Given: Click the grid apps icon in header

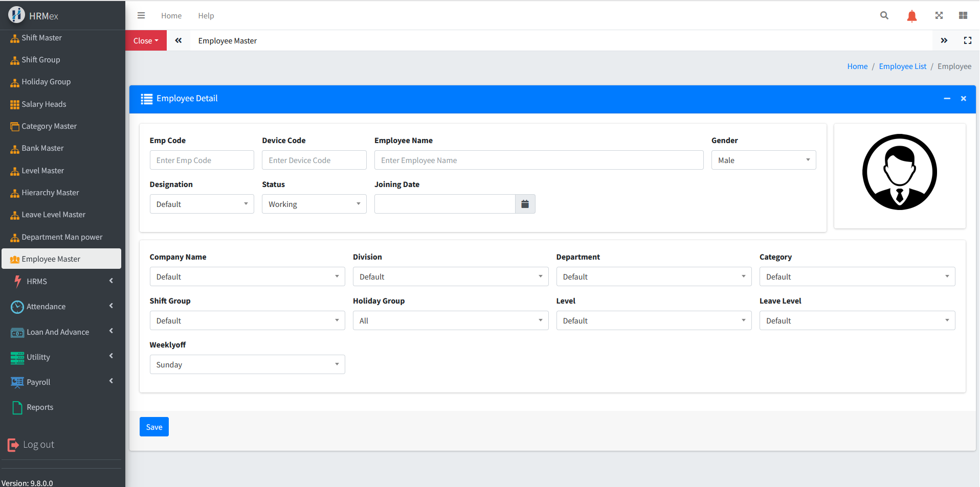Looking at the screenshot, I should coord(963,16).
